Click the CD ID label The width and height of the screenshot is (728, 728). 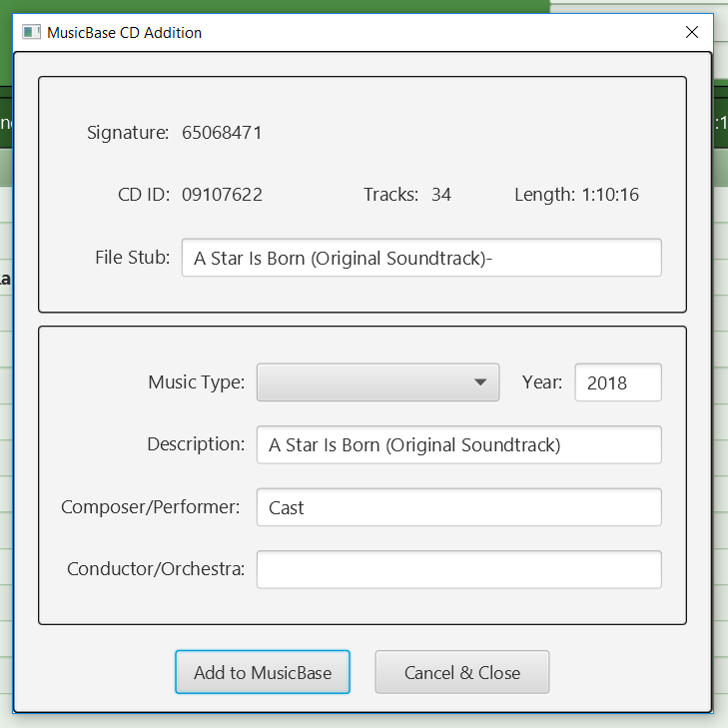pos(144,195)
